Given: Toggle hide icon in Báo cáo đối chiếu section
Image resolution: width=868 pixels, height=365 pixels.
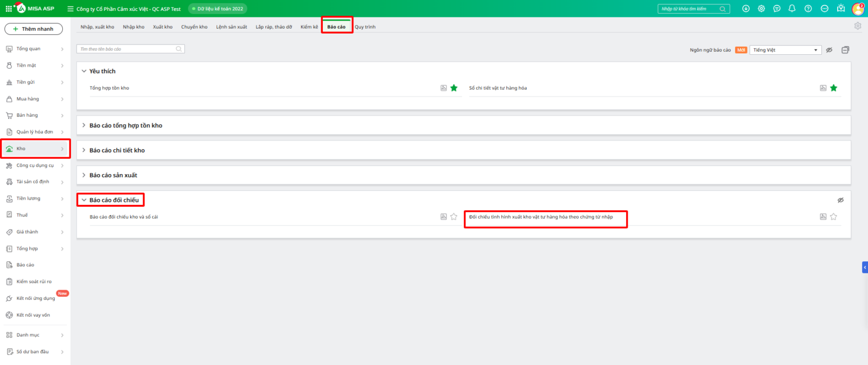Looking at the screenshot, I should (840, 200).
